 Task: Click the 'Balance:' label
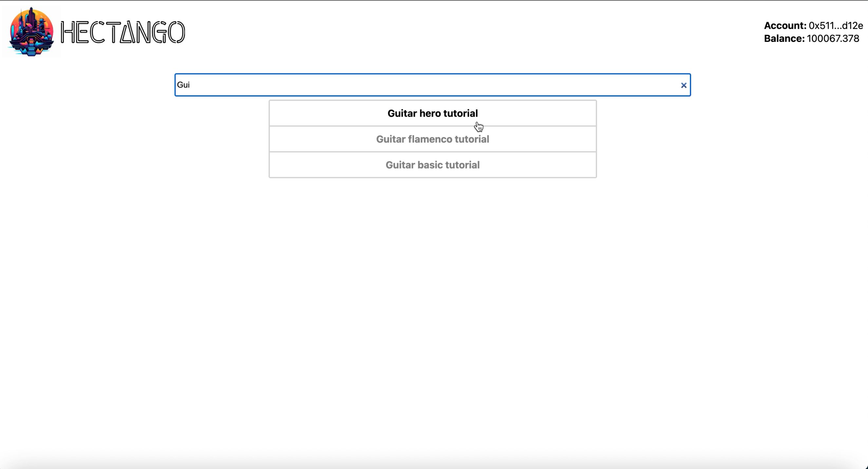(784, 38)
